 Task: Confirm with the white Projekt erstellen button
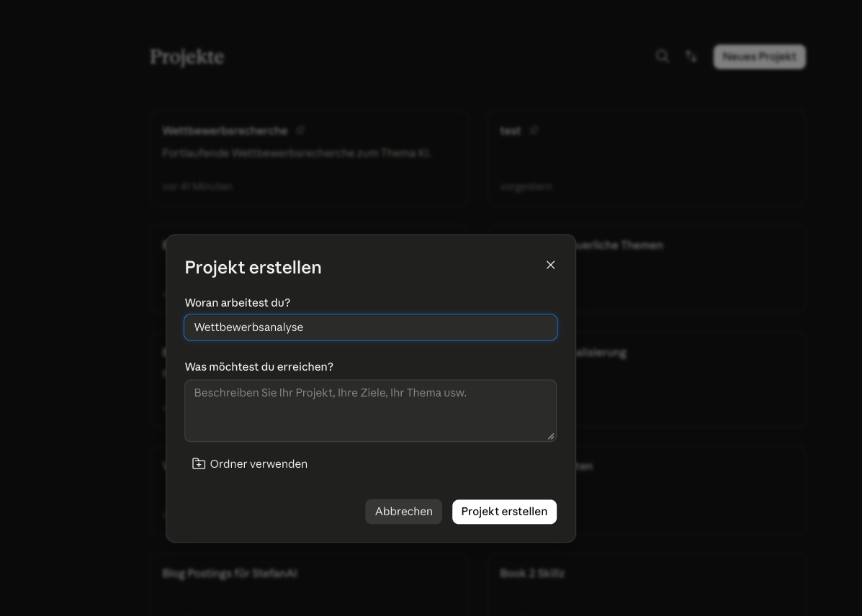pyautogui.click(x=504, y=512)
